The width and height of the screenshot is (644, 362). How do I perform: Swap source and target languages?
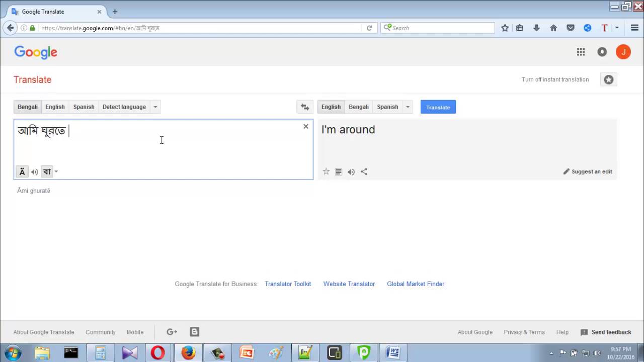(305, 107)
